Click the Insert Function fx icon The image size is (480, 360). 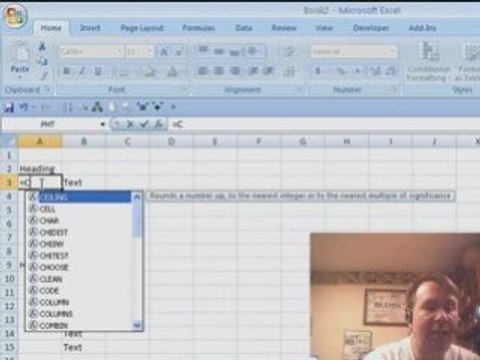(x=159, y=124)
